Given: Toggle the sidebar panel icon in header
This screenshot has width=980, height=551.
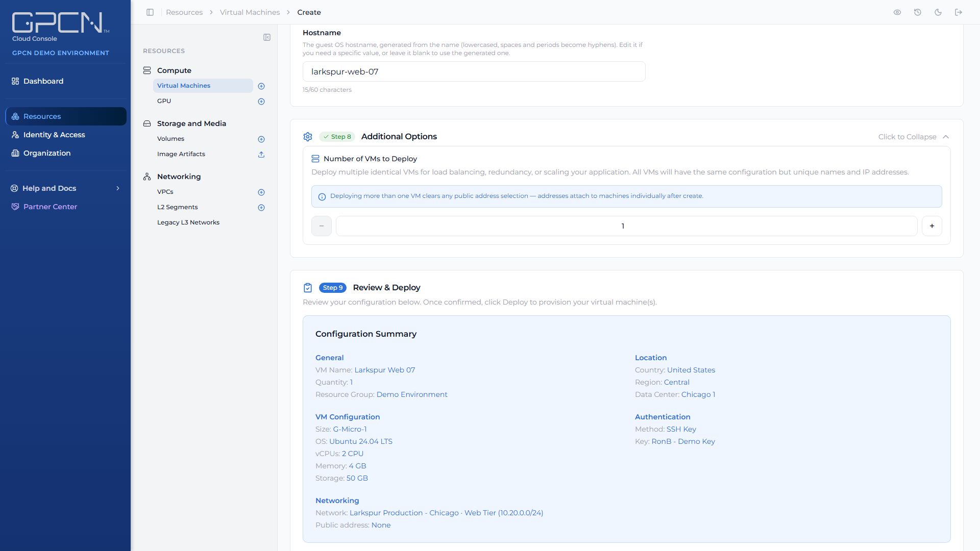Looking at the screenshot, I should [x=150, y=12].
